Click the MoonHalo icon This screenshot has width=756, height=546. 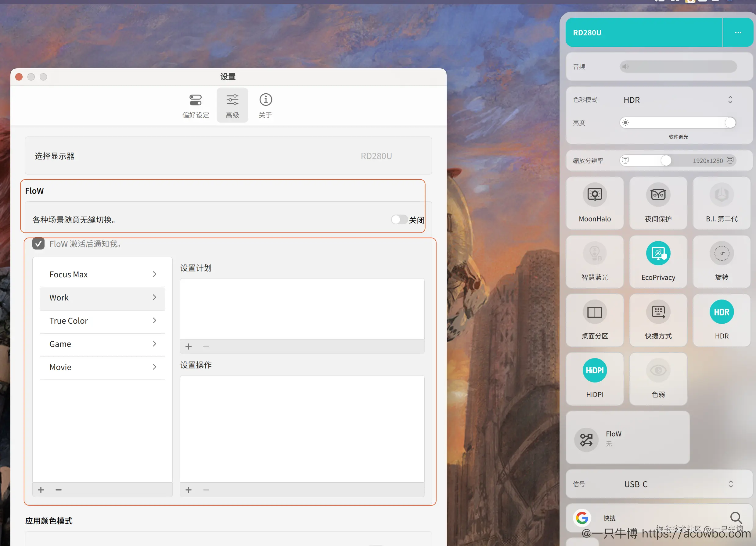click(594, 194)
